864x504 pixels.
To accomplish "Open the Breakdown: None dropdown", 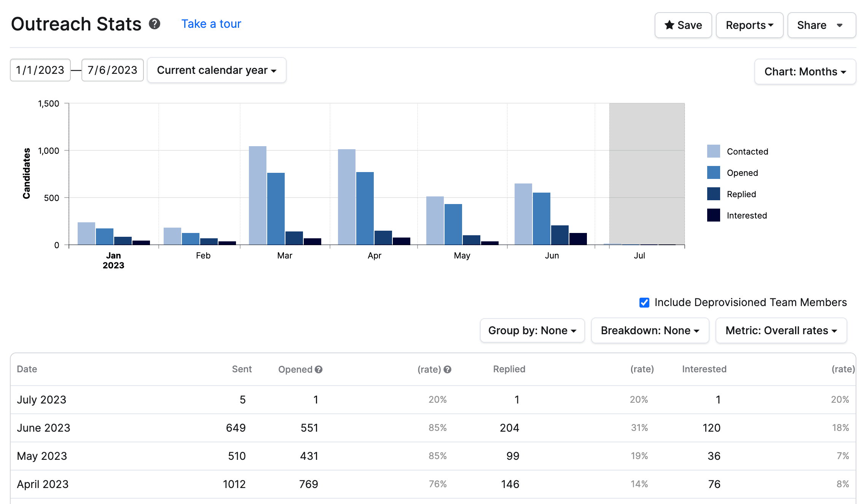I will point(649,330).
